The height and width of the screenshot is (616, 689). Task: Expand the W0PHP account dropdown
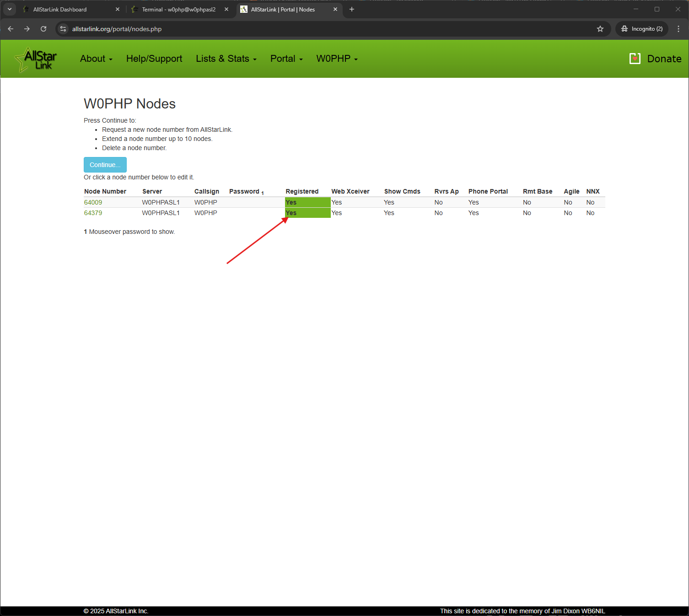pyautogui.click(x=337, y=59)
